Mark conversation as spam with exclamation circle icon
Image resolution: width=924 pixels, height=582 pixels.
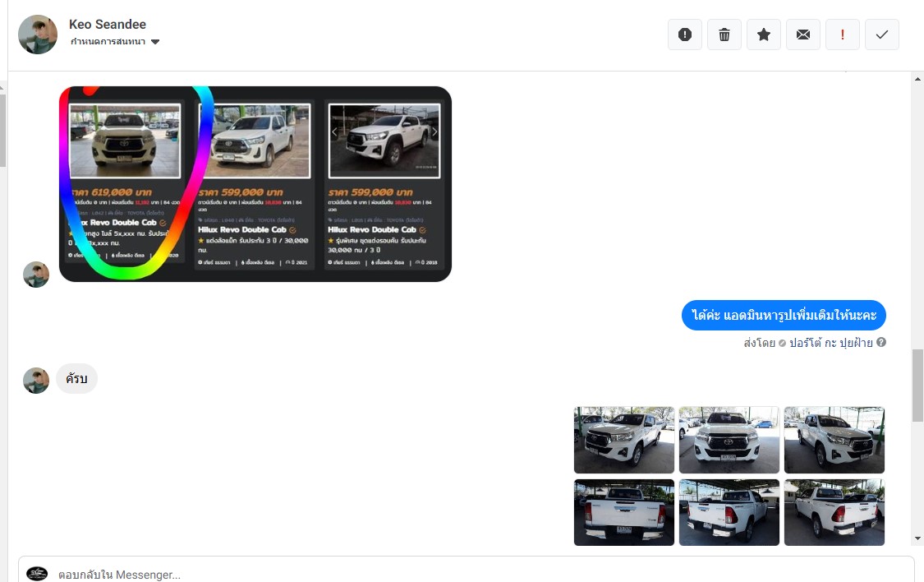[685, 35]
